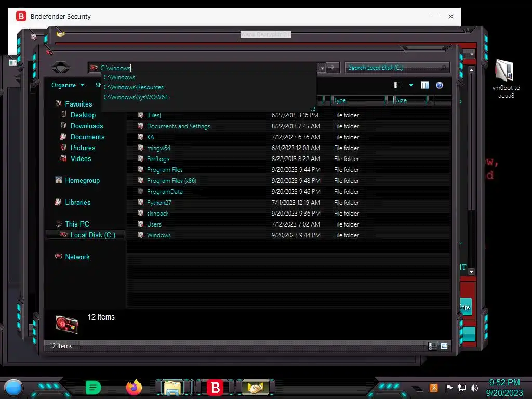Click the drive thumbnail in the details pane
Image resolution: width=532 pixels, height=399 pixels.
[67, 324]
